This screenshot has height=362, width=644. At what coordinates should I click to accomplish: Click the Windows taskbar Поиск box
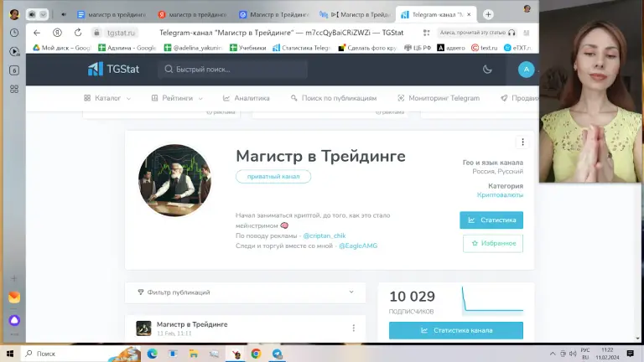pyautogui.click(x=80, y=354)
